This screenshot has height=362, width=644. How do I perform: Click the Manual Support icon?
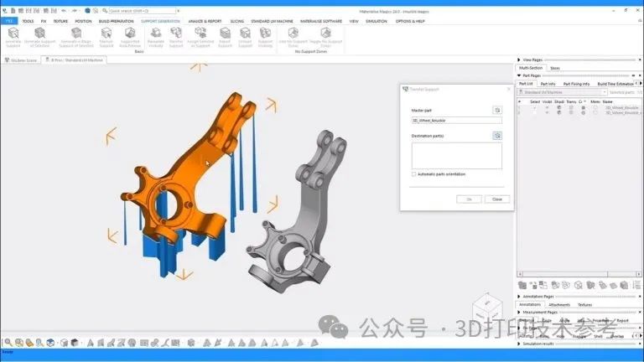pos(106,34)
